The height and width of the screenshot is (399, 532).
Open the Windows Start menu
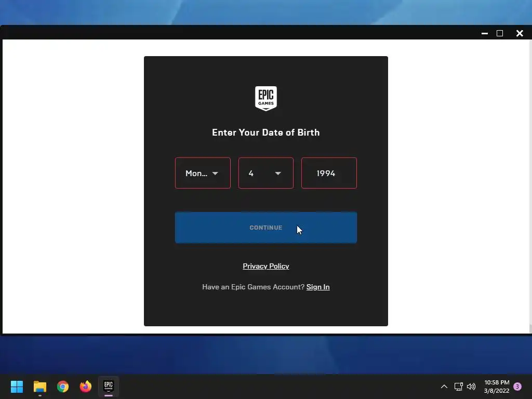[17, 387]
